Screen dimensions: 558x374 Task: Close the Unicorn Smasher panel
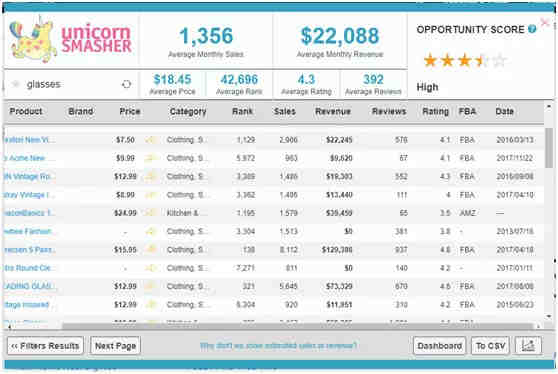point(544,23)
